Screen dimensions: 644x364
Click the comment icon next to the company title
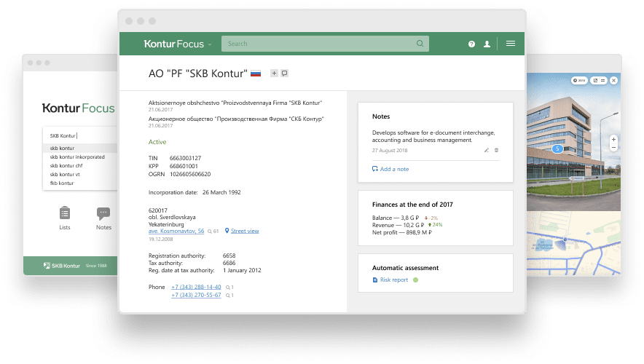(x=284, y=73)
